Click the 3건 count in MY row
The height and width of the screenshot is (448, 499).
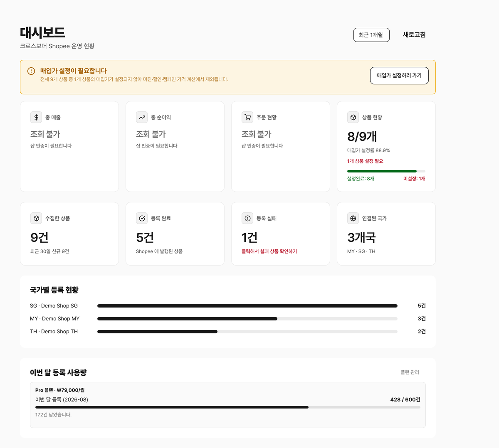pyautogui.click(x=422, y=319)
